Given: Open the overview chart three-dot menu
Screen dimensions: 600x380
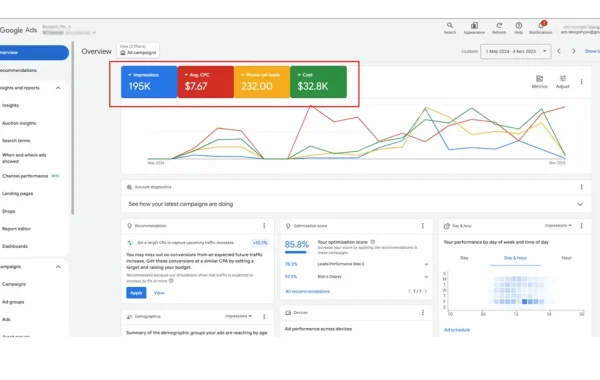Looking at the screenshot, I should [581, 82].
